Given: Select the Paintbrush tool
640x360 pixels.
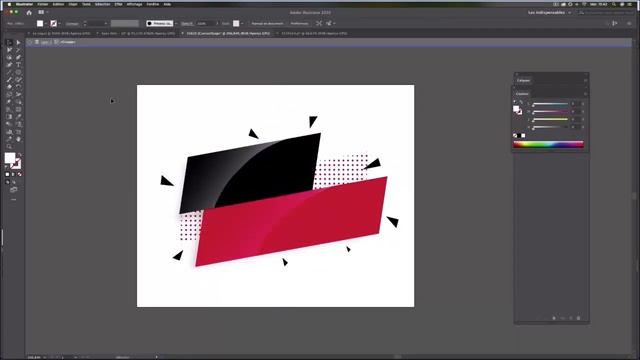Looking at the screenshot, I should pos(9,79).
